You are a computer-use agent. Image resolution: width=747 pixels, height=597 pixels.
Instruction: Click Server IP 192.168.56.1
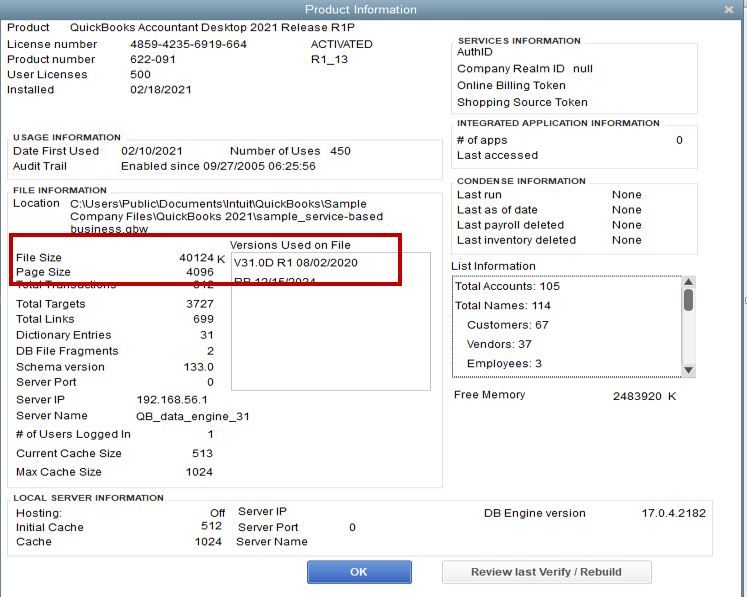pyautogui.click(x=172, y=400)
